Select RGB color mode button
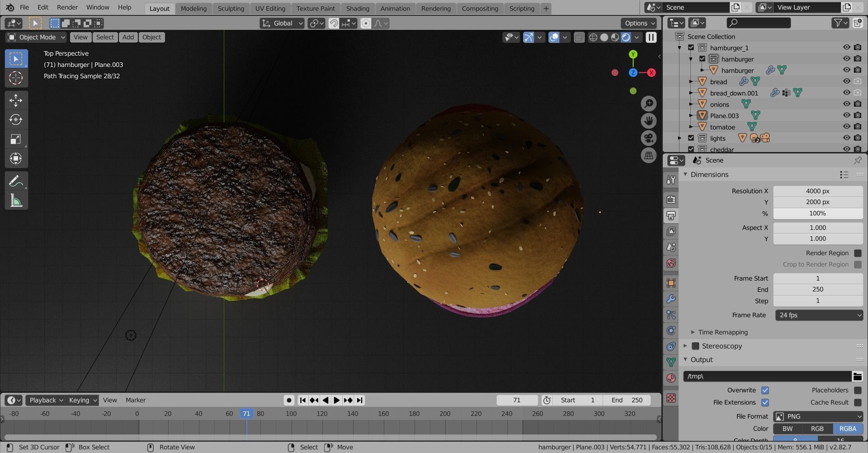The height and width of the screenshot is (453, 868). pos(817,429)
